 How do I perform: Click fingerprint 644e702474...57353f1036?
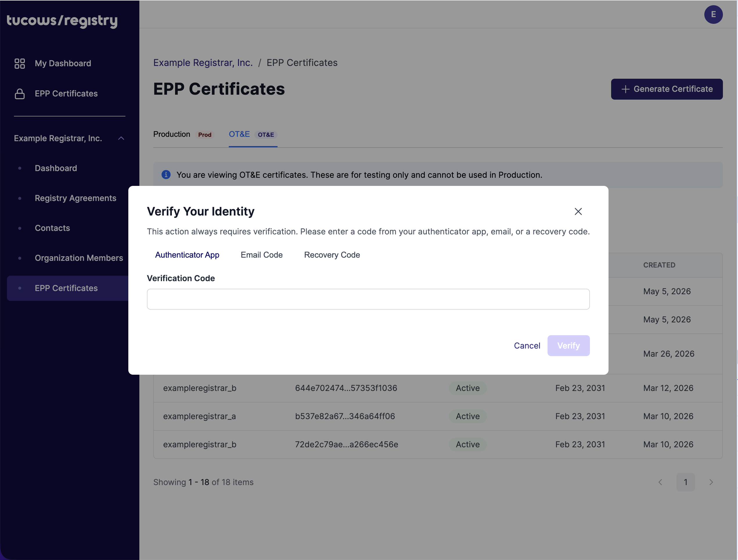click(x=346, y=388)
